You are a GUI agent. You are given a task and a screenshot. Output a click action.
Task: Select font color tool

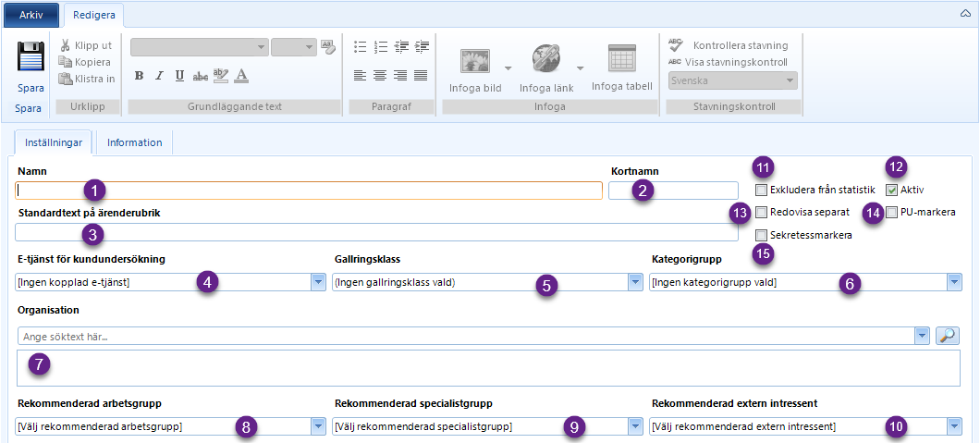click(242, 76)
